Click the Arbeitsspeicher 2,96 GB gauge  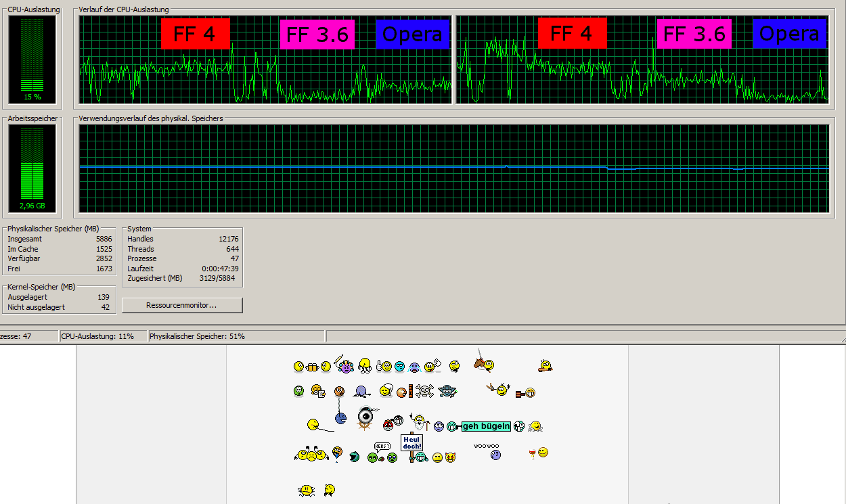[32, 169]
